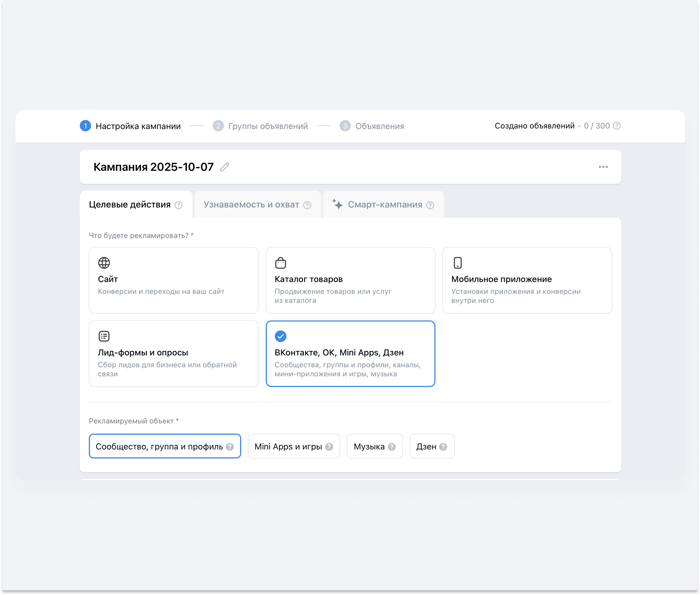Click help icon in Mini Apps и игры chip
The image size is (700, 595).
329,447
